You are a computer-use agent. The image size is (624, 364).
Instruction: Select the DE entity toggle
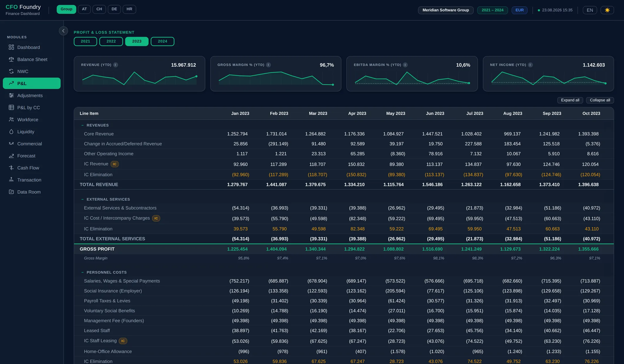(114, 9)
